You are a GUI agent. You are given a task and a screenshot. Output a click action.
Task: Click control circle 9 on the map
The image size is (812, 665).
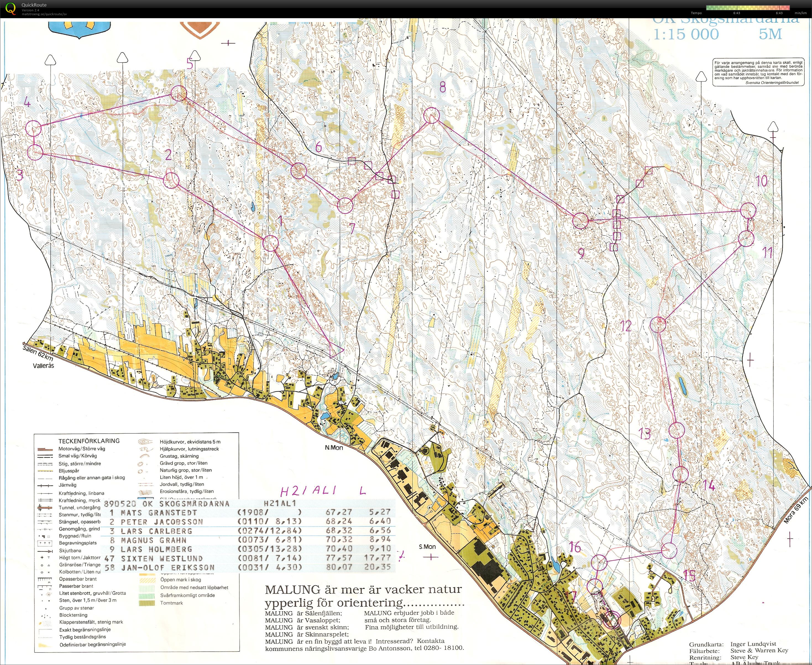(580, 221)
